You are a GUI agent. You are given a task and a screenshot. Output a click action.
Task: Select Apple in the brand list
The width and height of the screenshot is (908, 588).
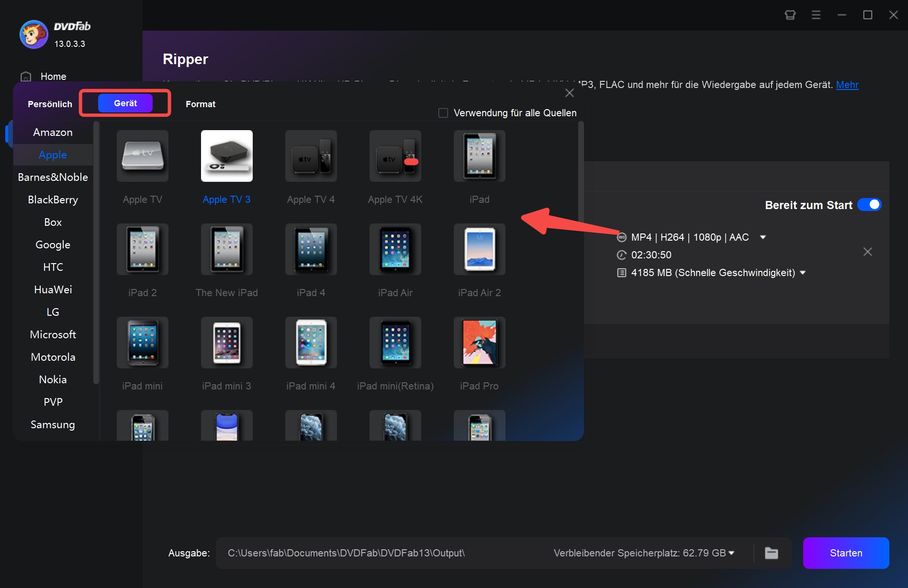coord(53,155)
